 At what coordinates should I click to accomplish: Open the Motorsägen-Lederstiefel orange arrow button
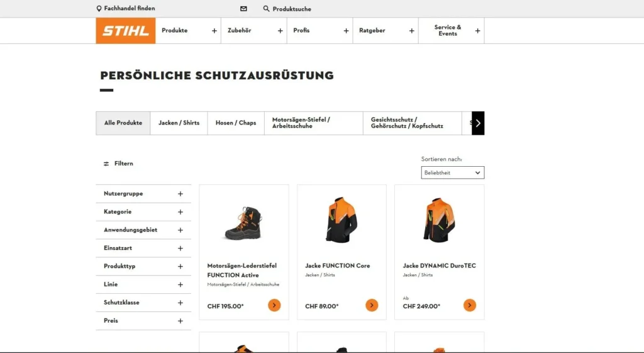point(274,305)
